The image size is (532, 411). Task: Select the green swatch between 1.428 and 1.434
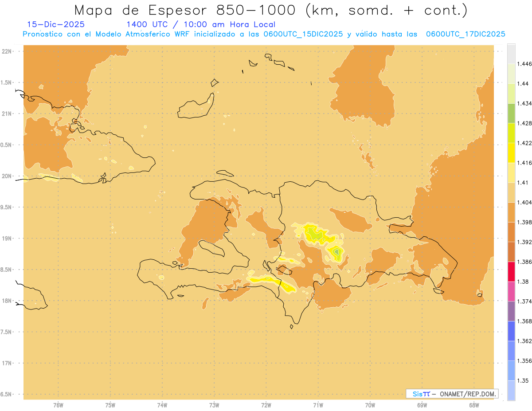[x=511, y=113]
